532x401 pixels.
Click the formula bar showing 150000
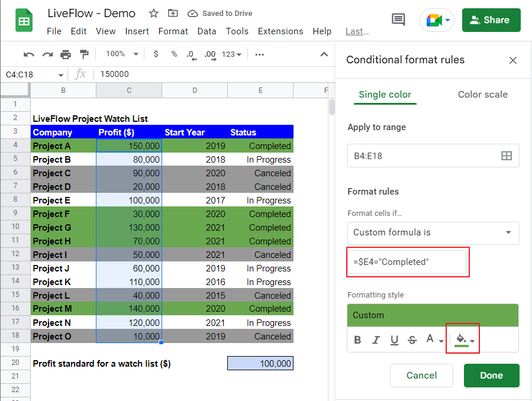214,75
